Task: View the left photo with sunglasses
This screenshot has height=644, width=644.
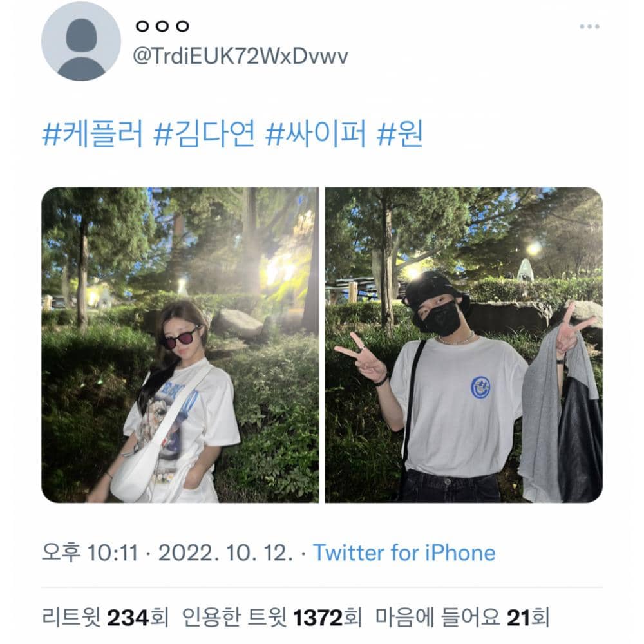Action: point(180,345)
